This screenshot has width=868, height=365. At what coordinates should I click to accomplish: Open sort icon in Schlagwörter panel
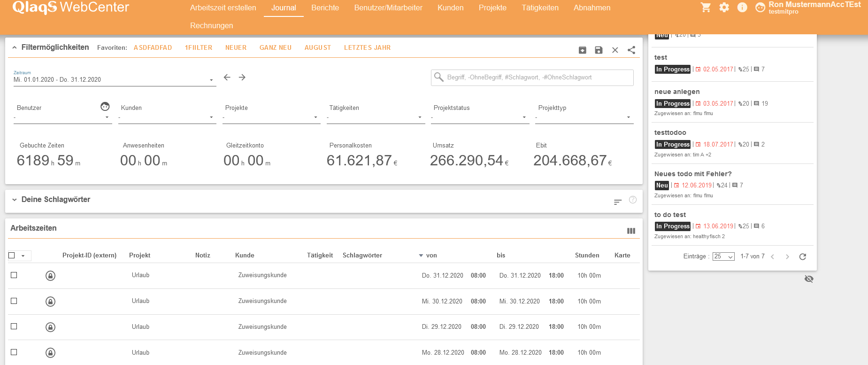(618, 202)
